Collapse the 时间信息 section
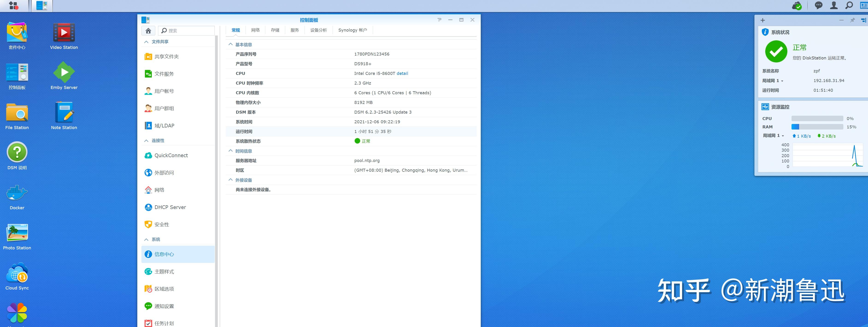Image resolution: width=868 pixels, height=327 pixels. pos(231,151)
